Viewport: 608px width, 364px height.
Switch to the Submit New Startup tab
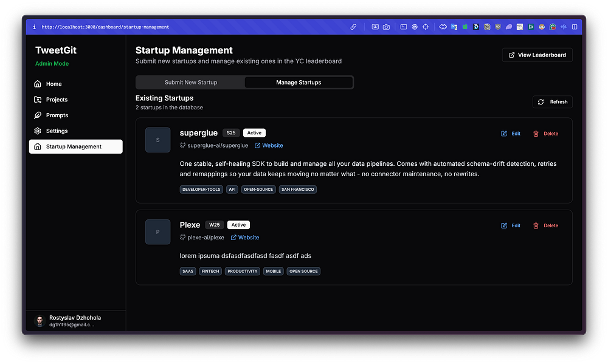(x=191, y=82)
